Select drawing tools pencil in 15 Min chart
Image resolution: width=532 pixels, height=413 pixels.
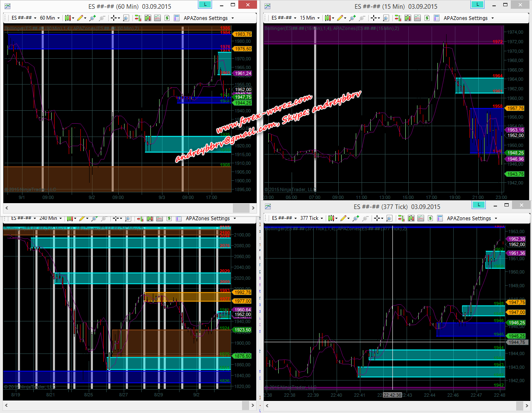click(x=341, y=18)
